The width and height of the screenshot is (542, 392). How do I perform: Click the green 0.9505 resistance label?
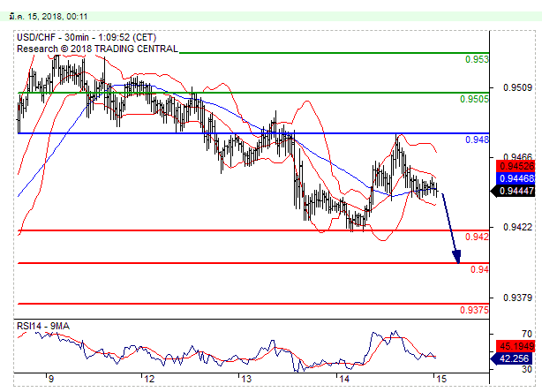[x=474, y=99]
